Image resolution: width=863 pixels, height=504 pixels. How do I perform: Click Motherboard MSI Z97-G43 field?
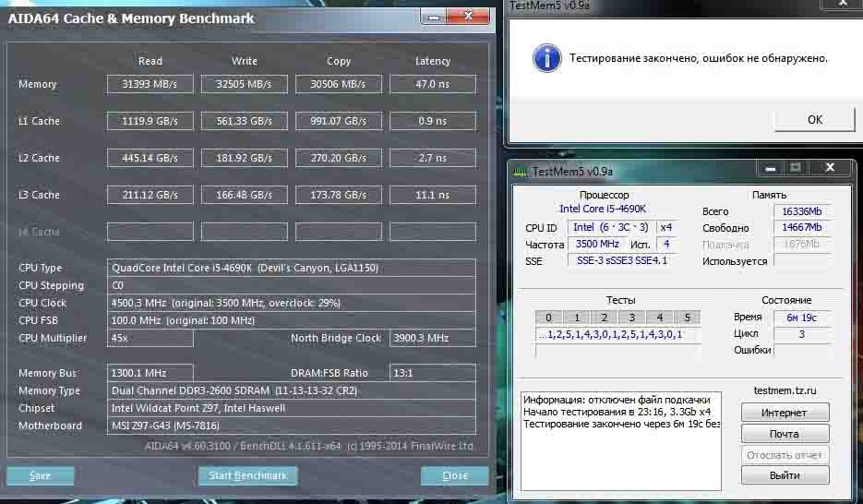(291, 426)
